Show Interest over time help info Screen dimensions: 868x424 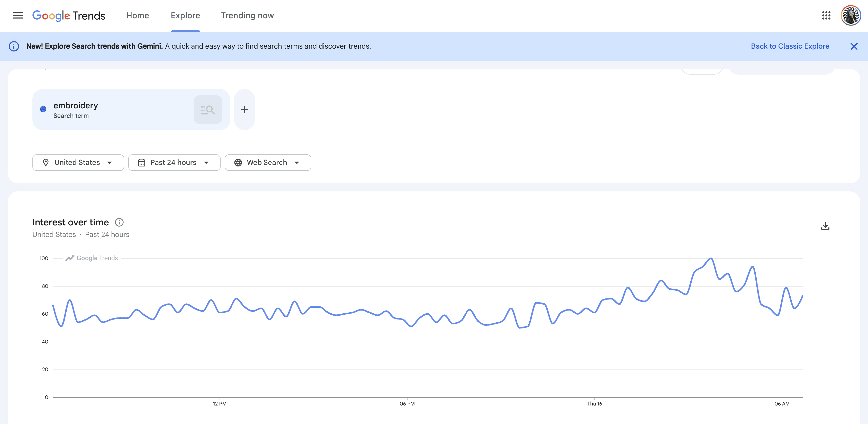(119, 222)
